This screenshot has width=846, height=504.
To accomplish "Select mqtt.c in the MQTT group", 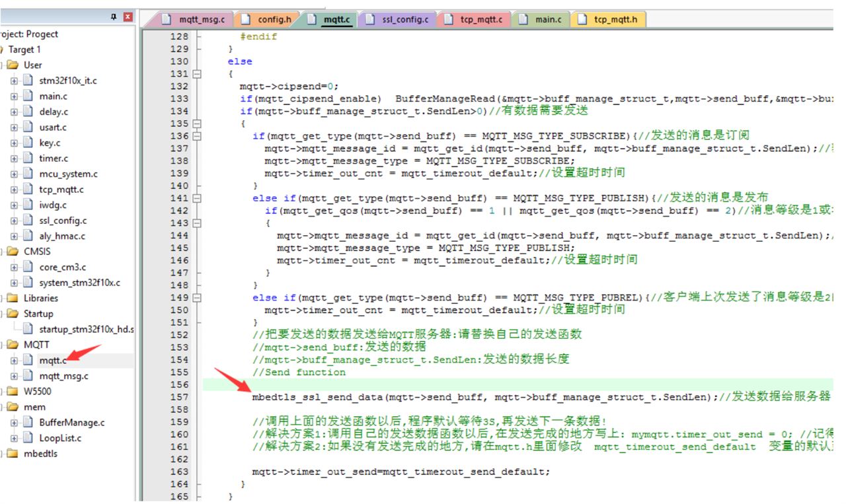I will coord(53,360).
